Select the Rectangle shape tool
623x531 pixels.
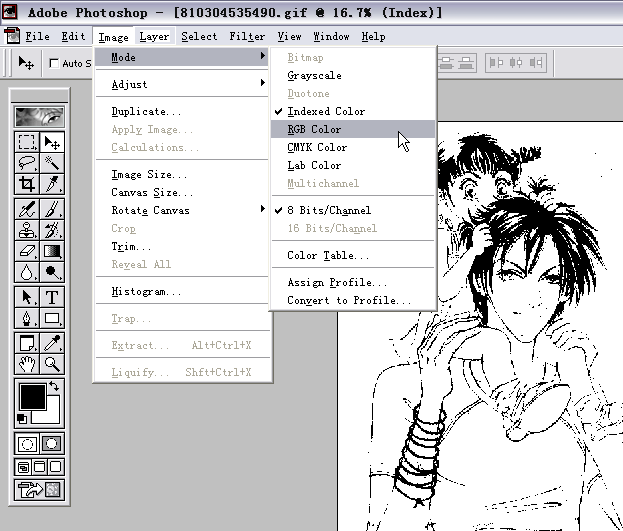pos(52,318)
